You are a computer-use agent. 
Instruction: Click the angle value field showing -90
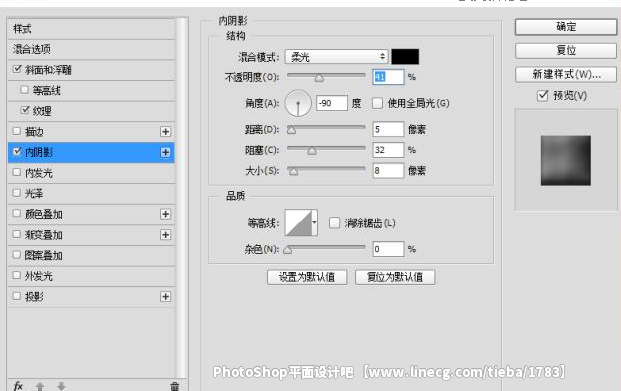click(332, 103)
